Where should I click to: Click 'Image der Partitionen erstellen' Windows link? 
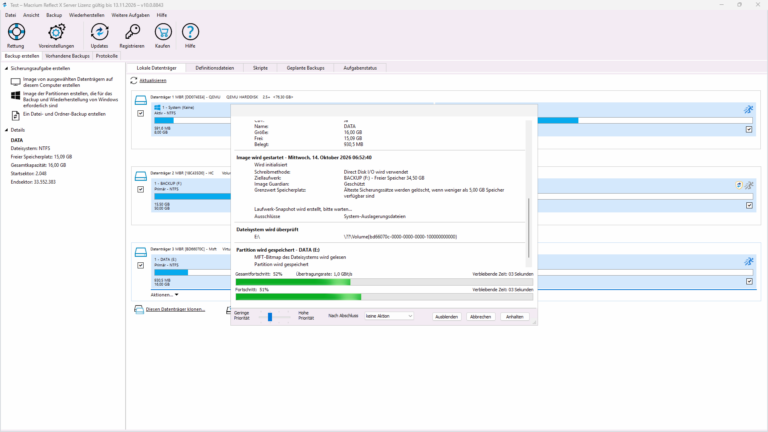pos(71,99)
